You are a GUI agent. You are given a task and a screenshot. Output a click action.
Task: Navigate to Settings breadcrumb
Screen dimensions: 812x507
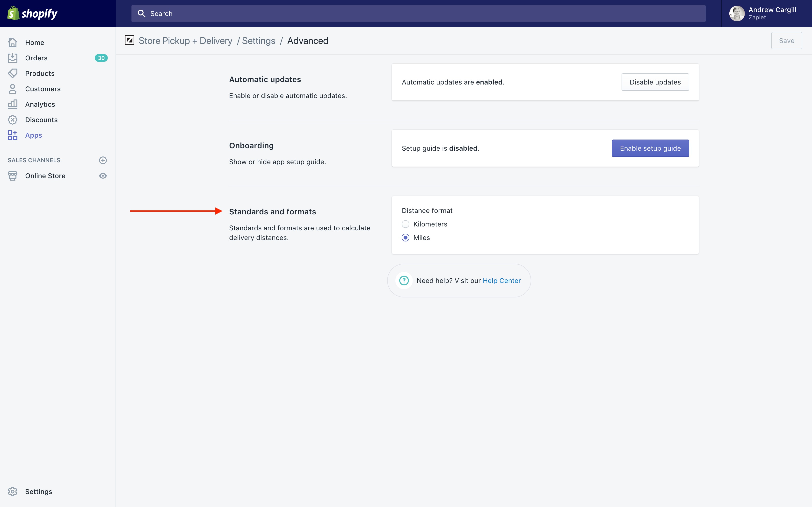pyautogui.click(x=258, y=41)
